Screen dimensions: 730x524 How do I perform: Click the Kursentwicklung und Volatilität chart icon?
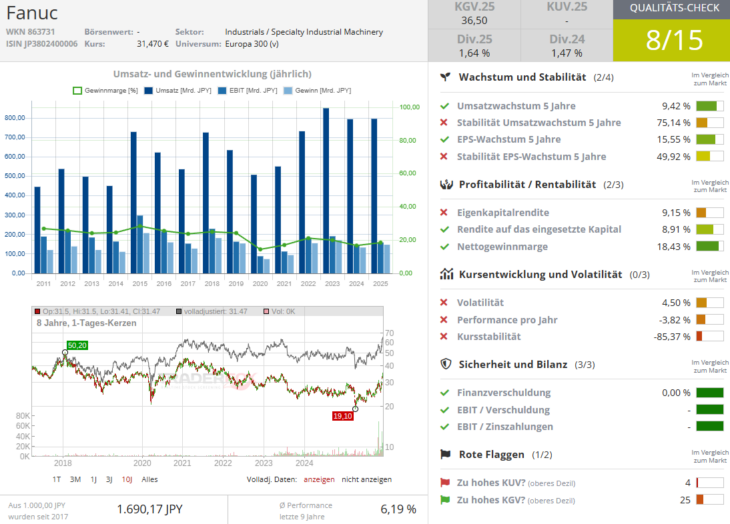[445, 274]
